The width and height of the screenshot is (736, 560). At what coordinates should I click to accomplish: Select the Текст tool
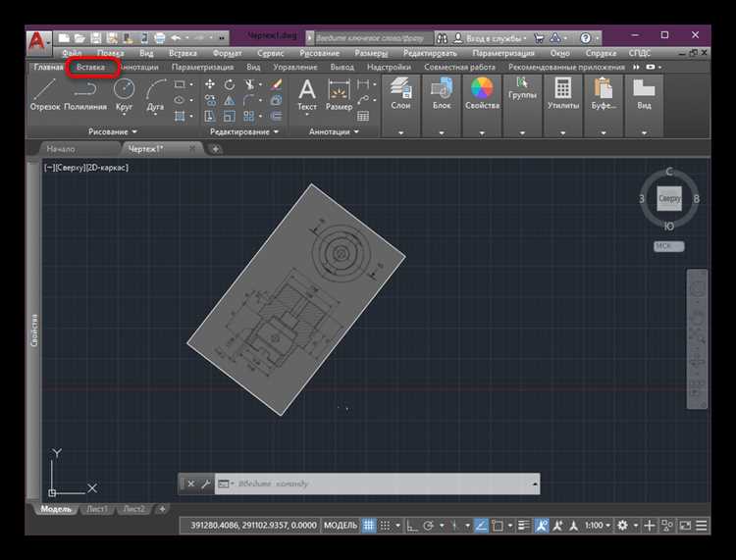point(307,95)
